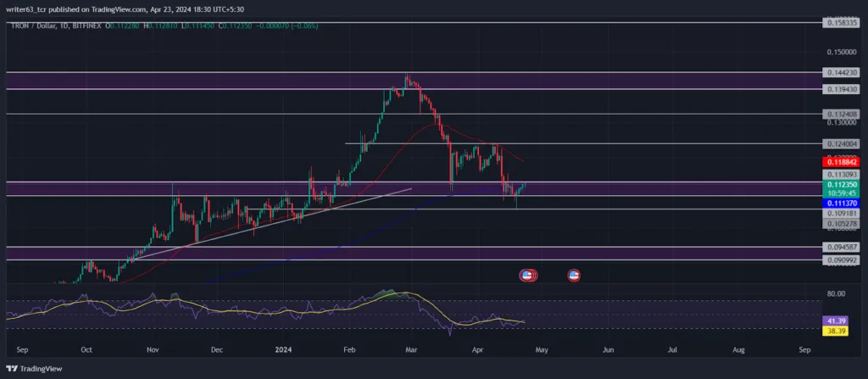The height and width of the screenshot is (379, 868).
Task: Click the 0.150000 price scale value
Action: tap(842, 52)
